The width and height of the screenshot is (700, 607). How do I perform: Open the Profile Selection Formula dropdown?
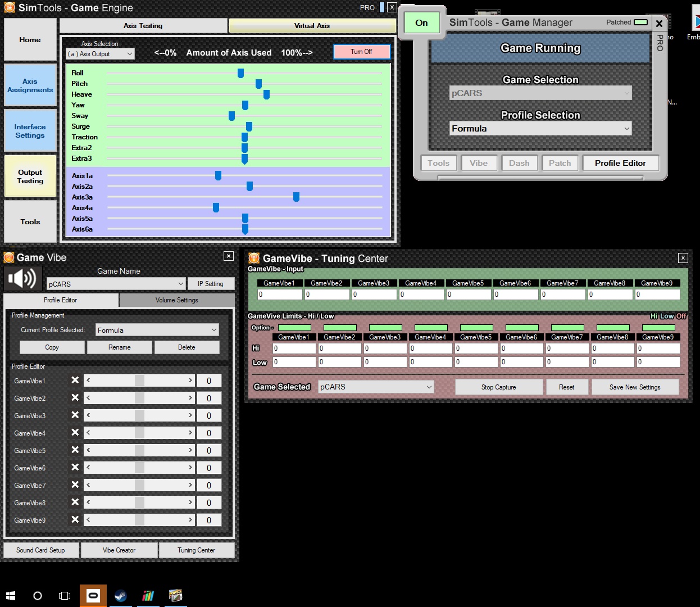(x=540, y=129)
